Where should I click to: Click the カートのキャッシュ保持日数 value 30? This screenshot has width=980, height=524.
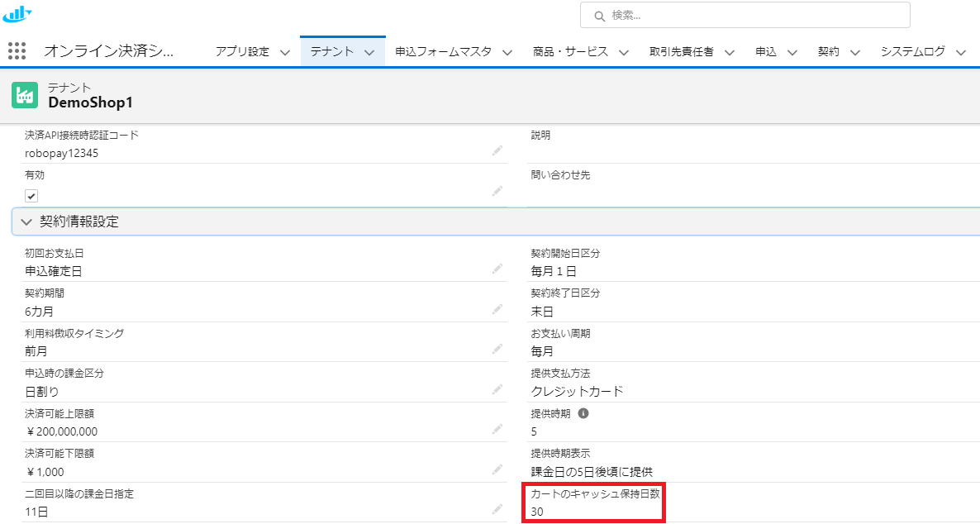click(x=537, y=512)
